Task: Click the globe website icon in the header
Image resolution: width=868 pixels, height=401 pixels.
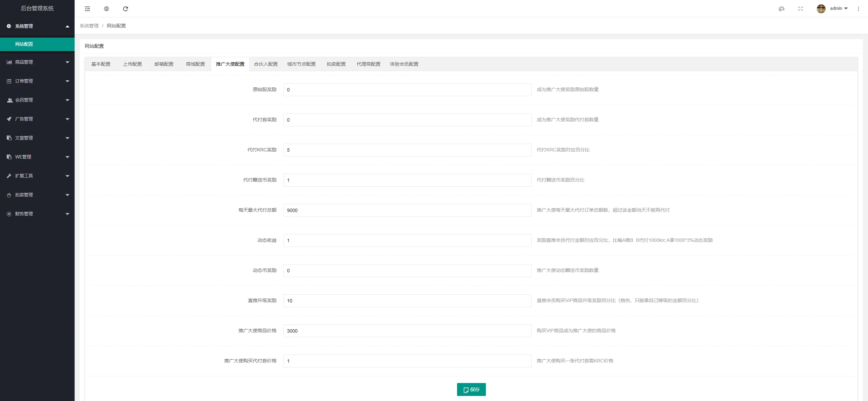Action: point(106,9)
